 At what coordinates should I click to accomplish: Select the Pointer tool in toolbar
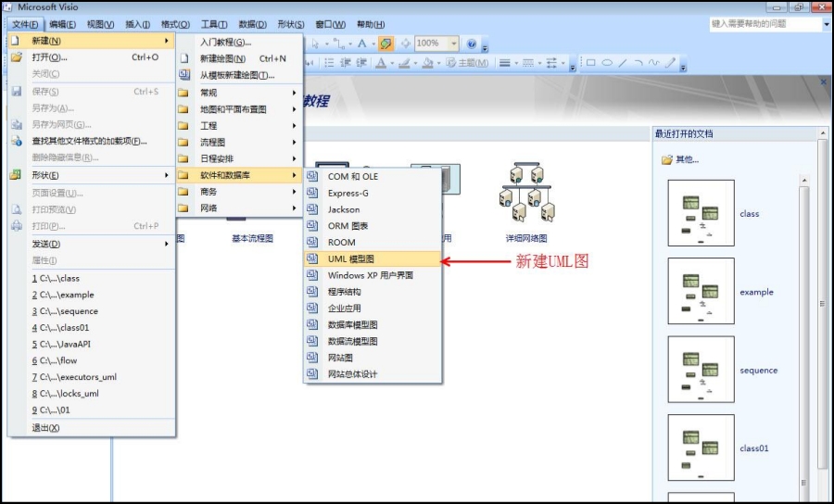pyautogui.click(x=315, y=44)
